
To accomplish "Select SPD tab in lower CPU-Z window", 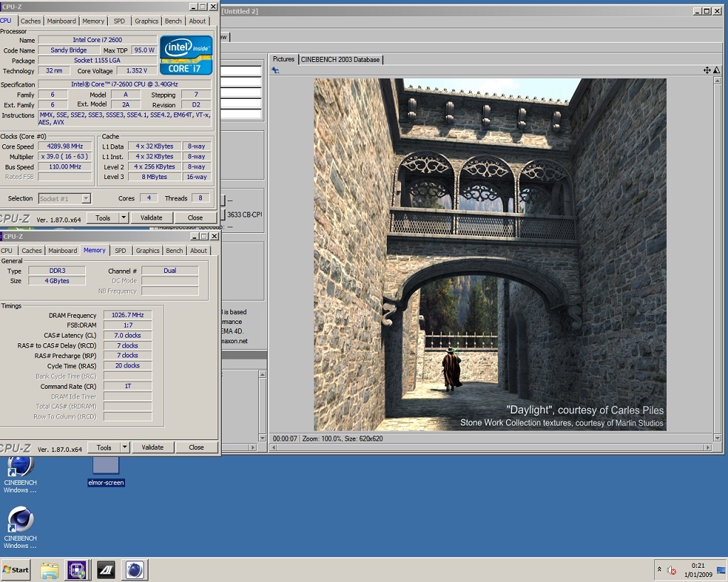I will [120, 250].
